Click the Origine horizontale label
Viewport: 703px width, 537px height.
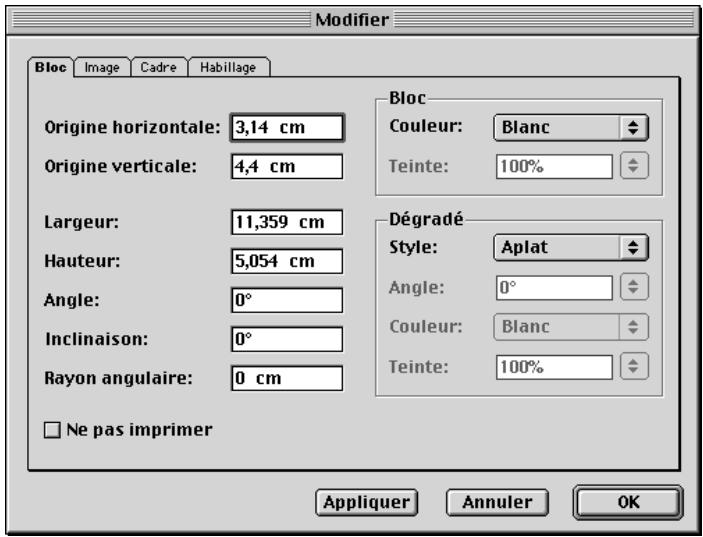(x=132, y=127)
